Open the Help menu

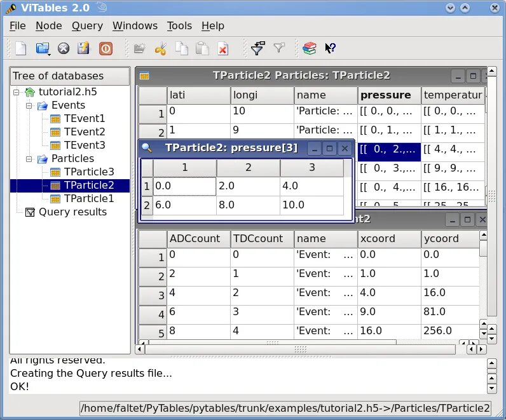click(x=213, y=26)
